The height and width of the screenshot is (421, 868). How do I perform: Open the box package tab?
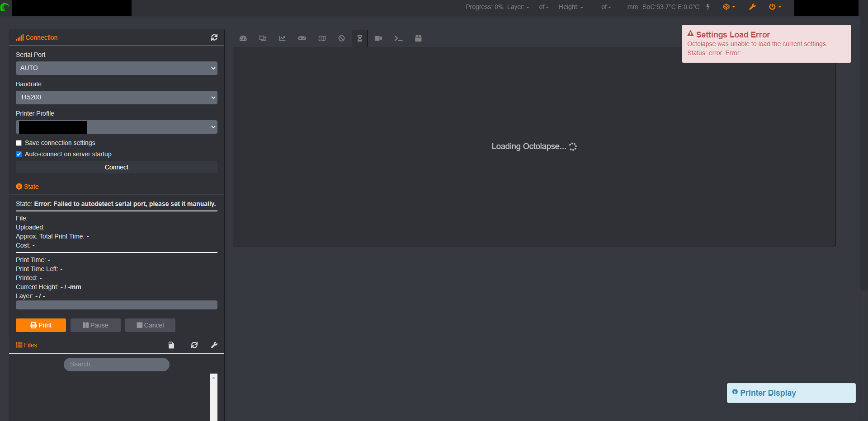pyautogui.click(x=418, y=38)
